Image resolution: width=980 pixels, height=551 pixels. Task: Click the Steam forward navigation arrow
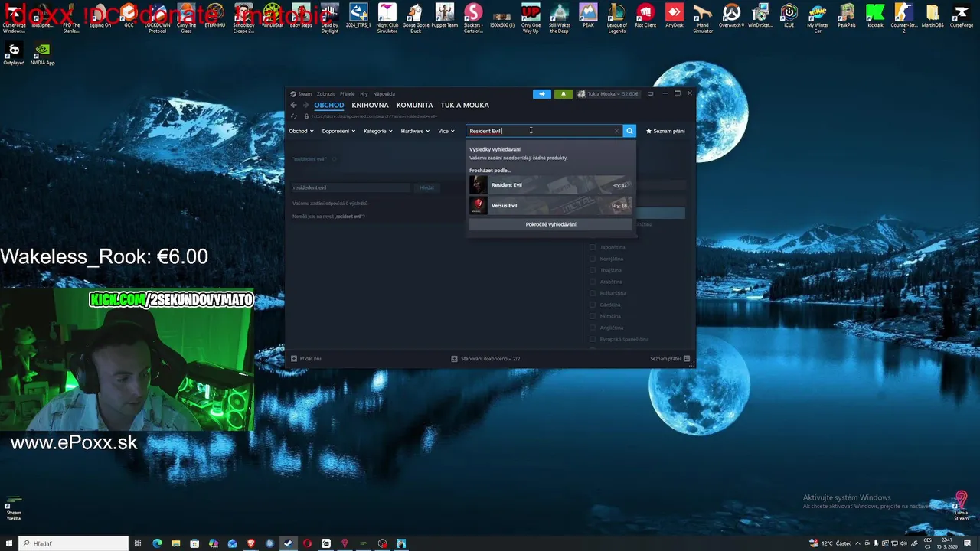[x=305, y=105]
